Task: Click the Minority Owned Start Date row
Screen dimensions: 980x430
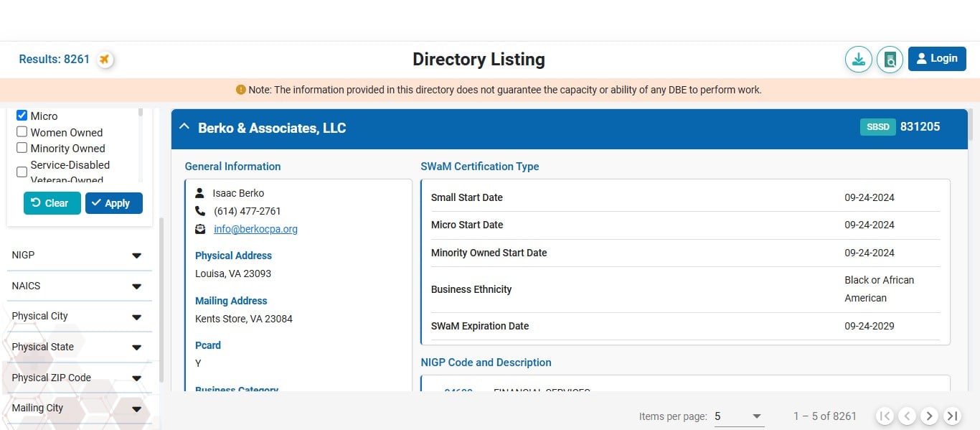Action: [x=685, y=253]
